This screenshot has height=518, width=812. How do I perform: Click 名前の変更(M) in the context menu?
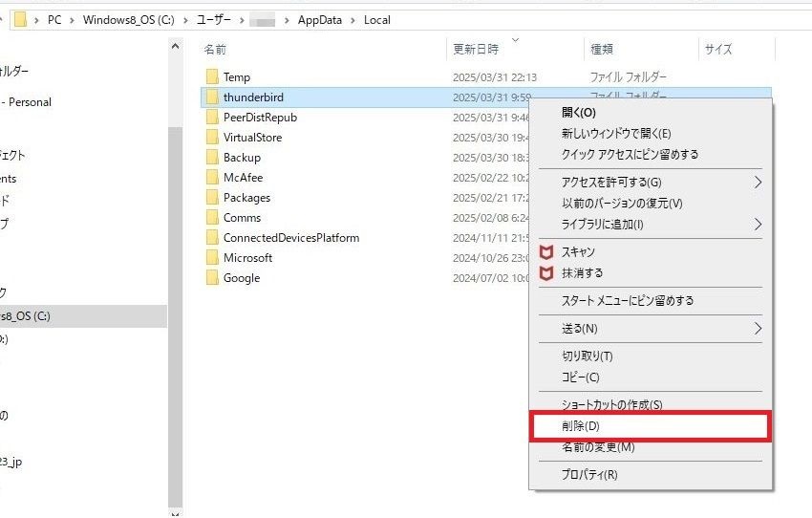[x=598, y=447]
